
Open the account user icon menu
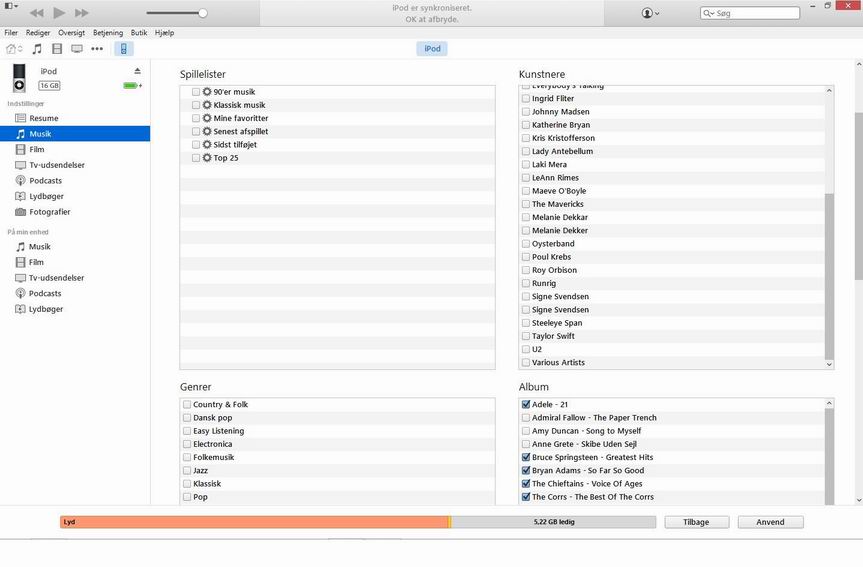(x=650, y=13)
